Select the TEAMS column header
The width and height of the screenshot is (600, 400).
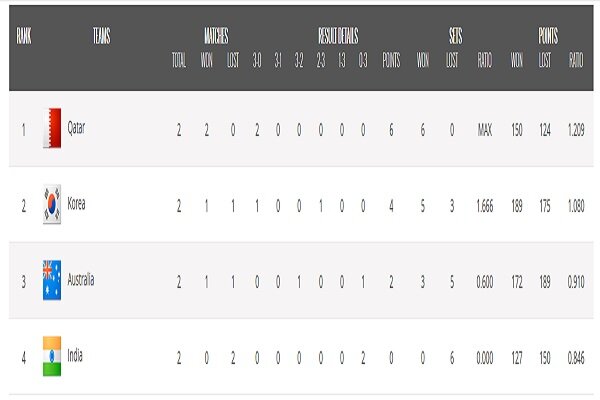(x=102, y=36)
